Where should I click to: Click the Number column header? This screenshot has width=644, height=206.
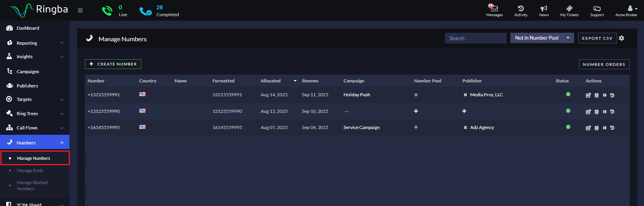96,81
